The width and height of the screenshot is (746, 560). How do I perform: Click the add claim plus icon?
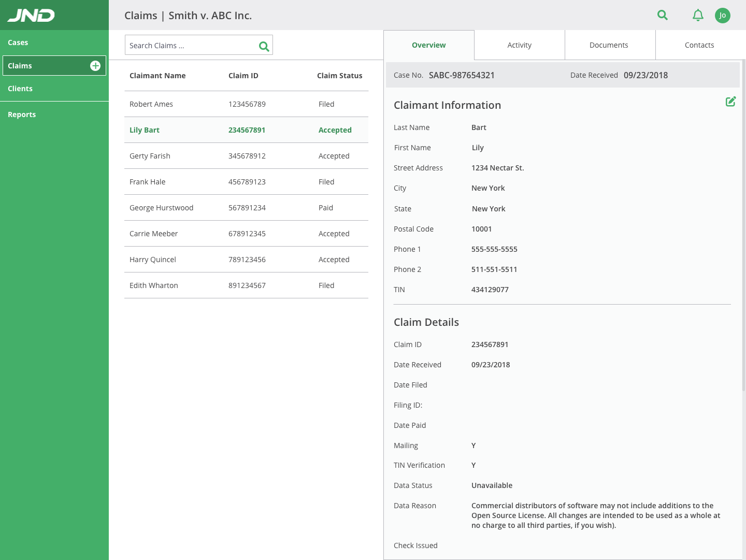(x=95, y=66)
